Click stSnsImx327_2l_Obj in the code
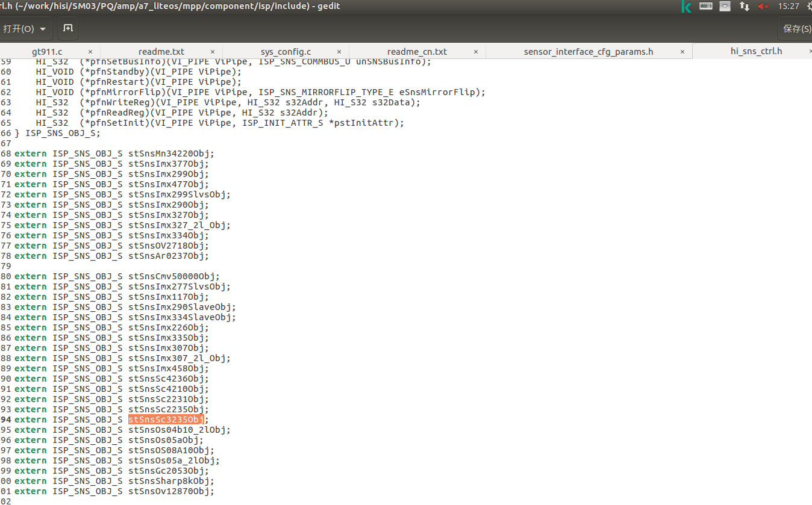The height and width of the screenshot is (505, 812). (x=177, y=225)
